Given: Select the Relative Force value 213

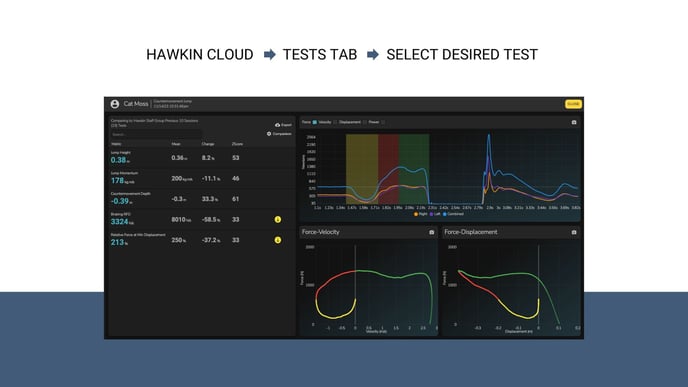Looking at the screenshot, I should [x=117, y=243].
